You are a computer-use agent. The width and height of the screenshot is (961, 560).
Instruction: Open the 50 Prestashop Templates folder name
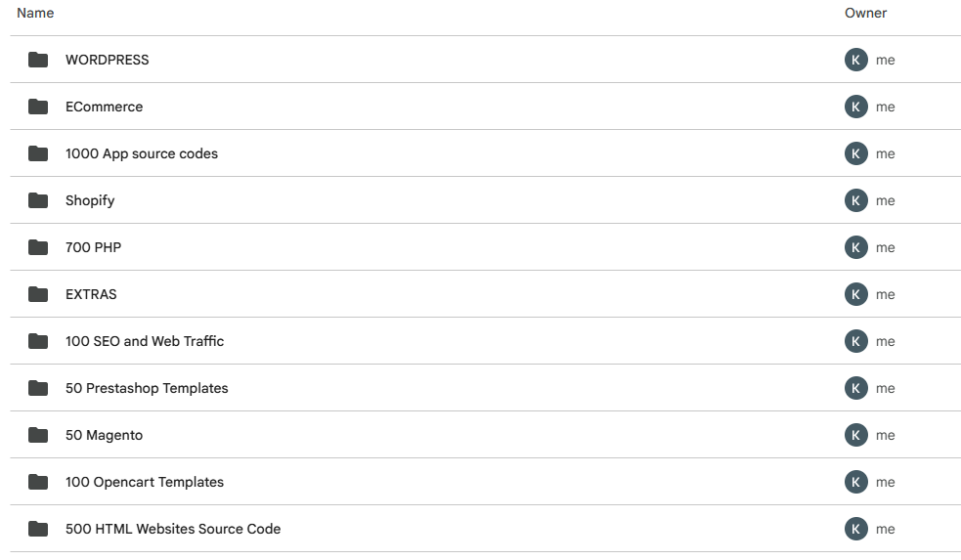[147, 388]
